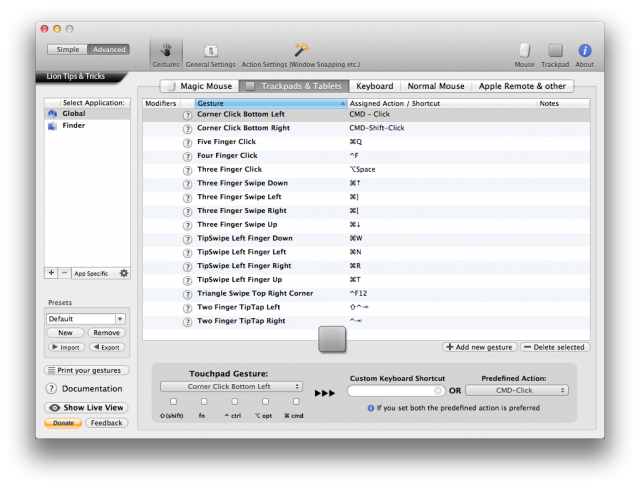
Task: Open Documentation help
Action: (x=84, y=388)
